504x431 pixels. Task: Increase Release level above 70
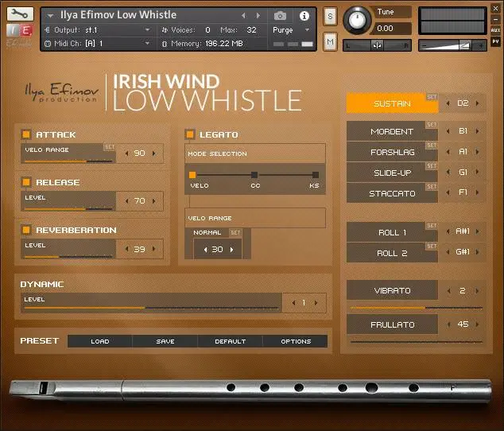154,201
